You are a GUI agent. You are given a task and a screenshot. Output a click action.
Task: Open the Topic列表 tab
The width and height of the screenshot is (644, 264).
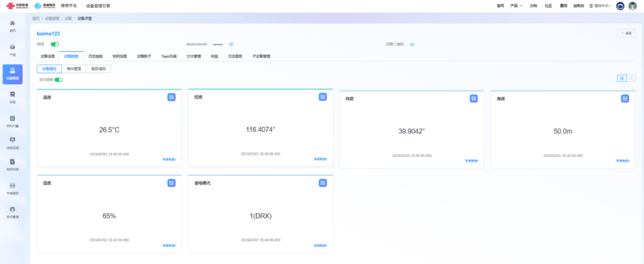pyautogui.click(x=169, y=56)
